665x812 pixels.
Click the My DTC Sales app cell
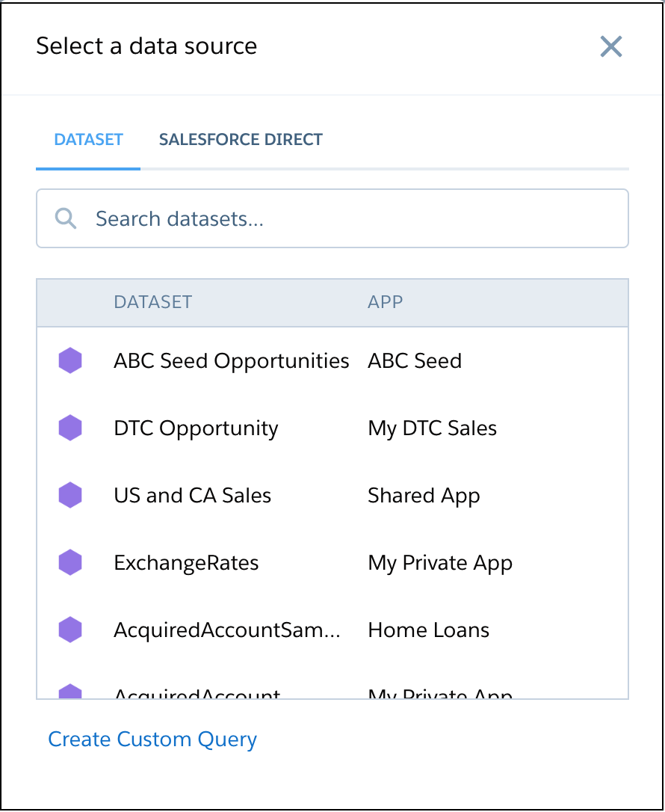432,428
